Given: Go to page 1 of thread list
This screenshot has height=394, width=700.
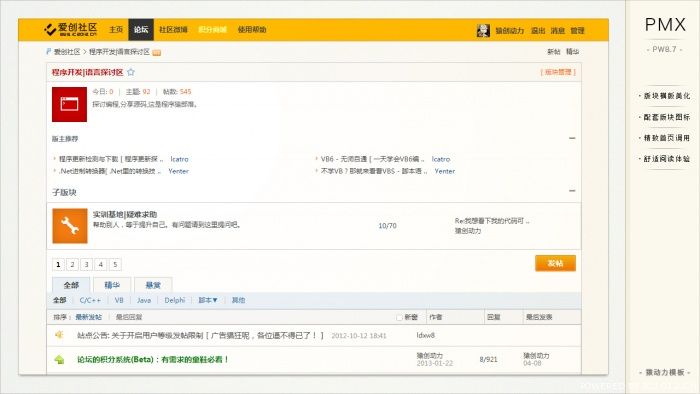Looking at the screenshot, I should pos(58,264).
